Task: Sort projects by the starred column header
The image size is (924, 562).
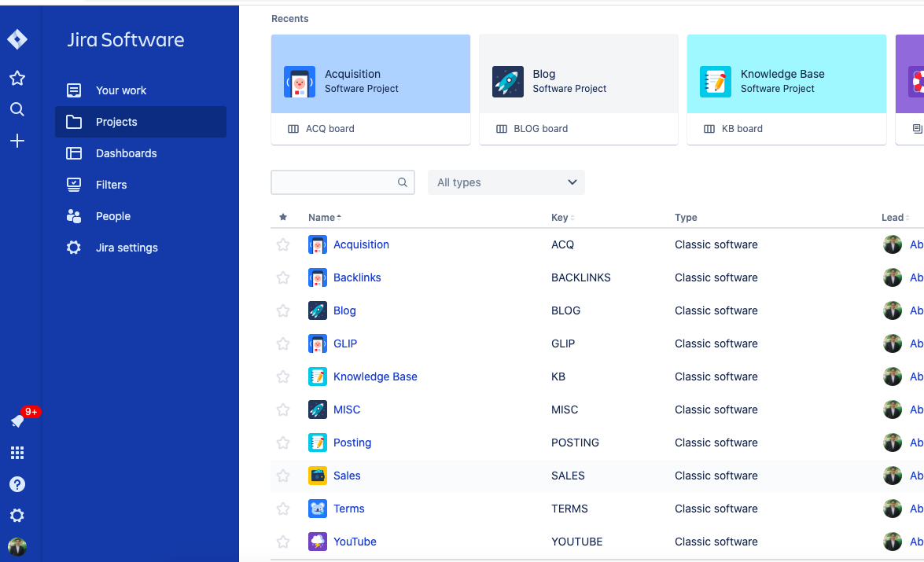Action: coord(283,218)
